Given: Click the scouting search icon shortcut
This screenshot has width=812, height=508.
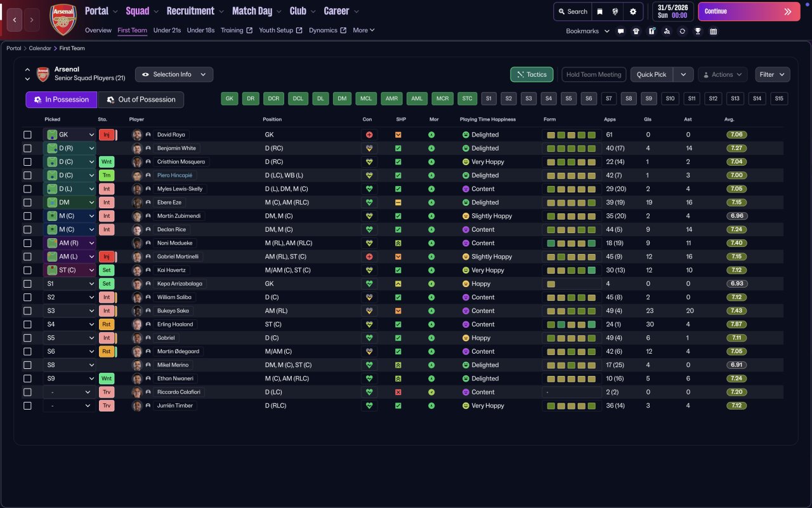Looking at the screenshot, I should [667, 31].
